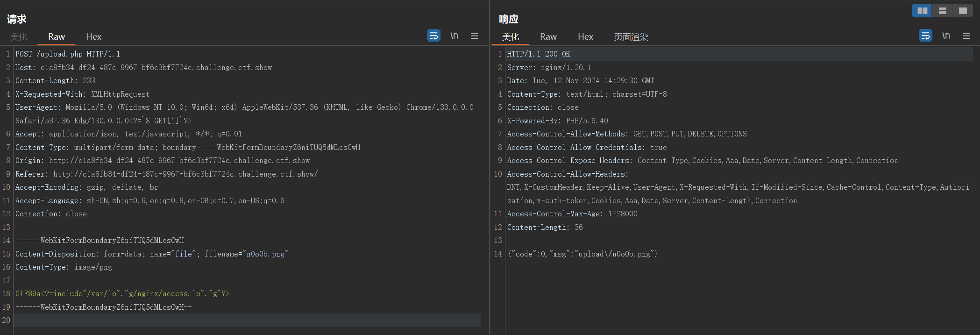This screenshot has width=980, height=335.
Task: Click the 响应 (Response) panel title
Action: 509,19
